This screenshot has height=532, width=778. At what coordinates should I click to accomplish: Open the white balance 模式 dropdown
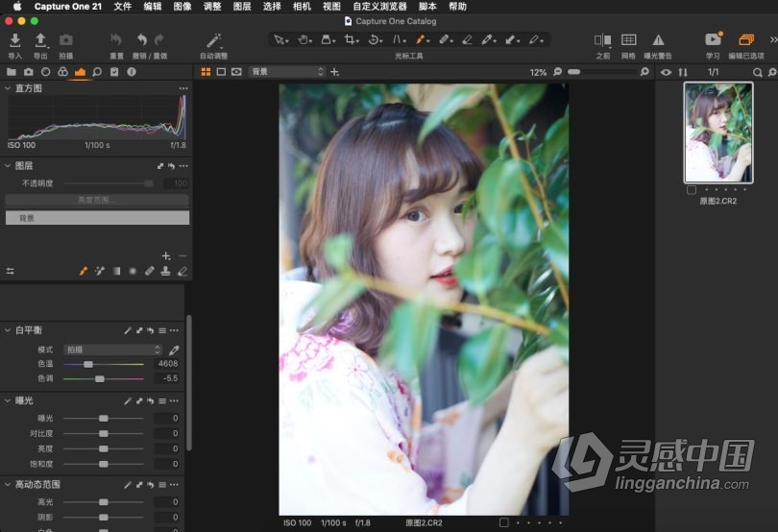113,350
